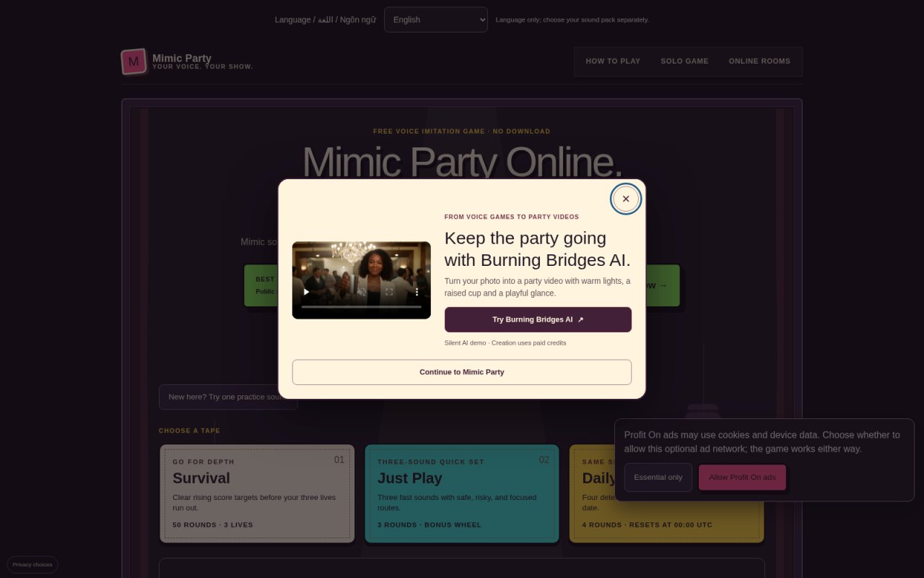The image size is (924, 578).
Task: Open the Privacy choices link
Action: 32,565
